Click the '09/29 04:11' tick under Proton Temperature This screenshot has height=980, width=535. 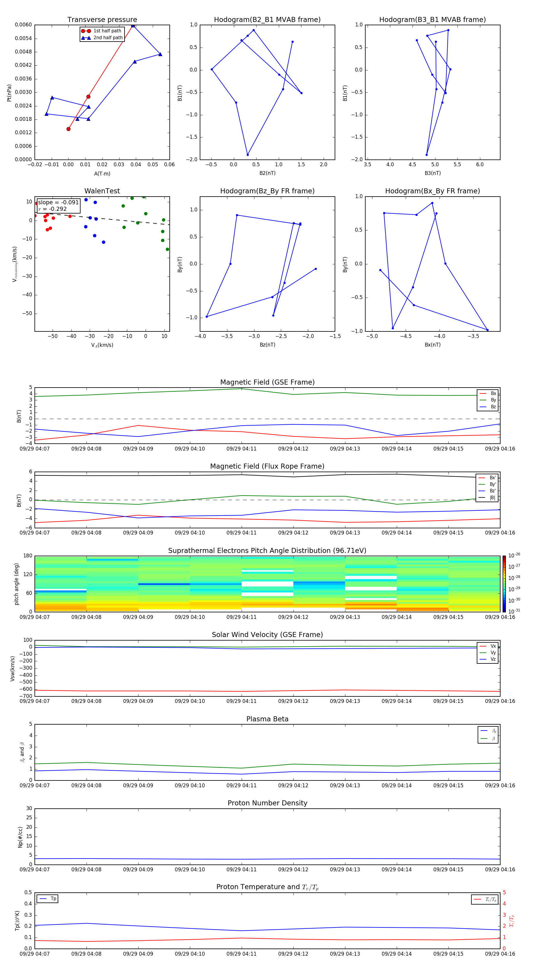click(241, 954)
